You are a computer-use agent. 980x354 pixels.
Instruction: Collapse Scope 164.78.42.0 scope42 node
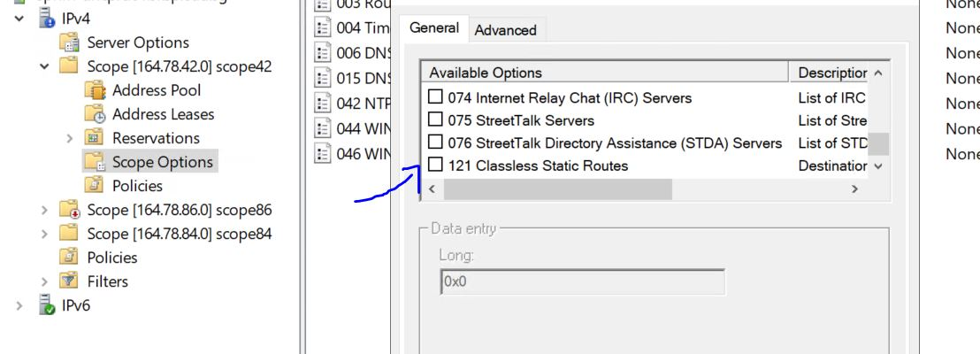43,66
